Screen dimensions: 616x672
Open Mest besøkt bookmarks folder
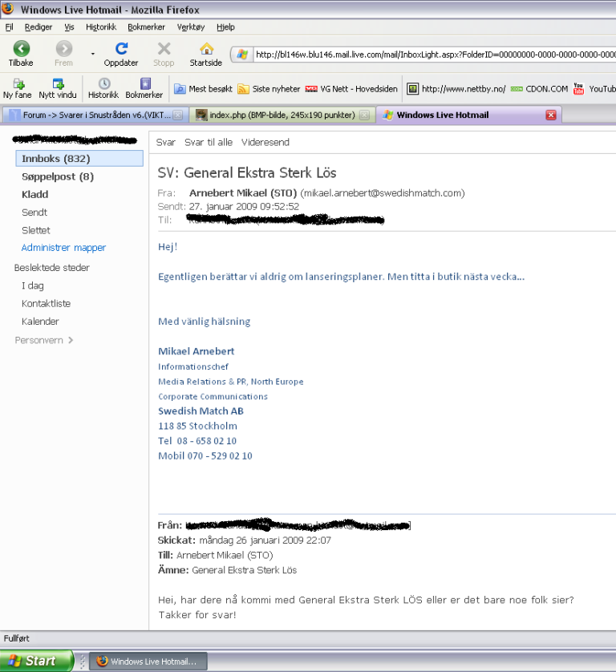click(203, 89)
